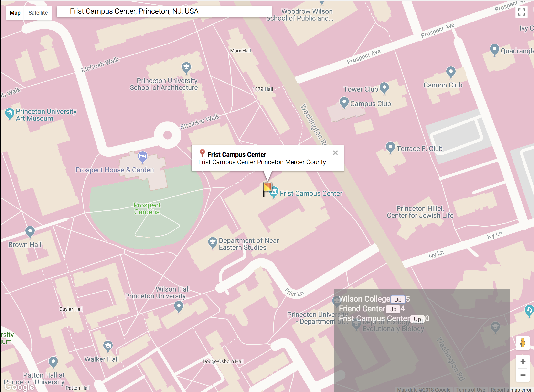534x392 pixels.
Task: Click the fullscreen toggle icon
Action: click(x=521, y=12)
